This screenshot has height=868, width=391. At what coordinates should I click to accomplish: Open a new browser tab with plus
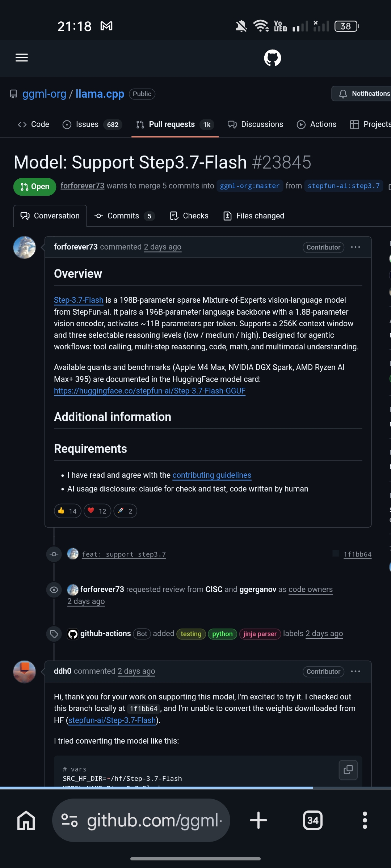(258, 820)
